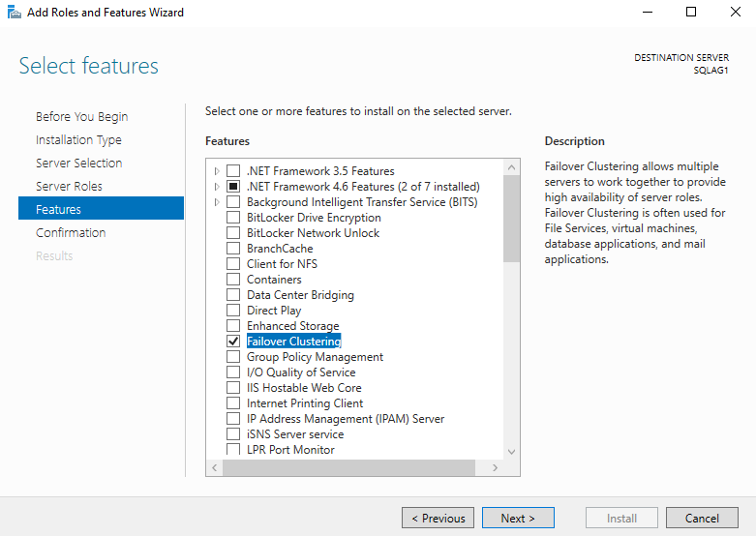This screenshot has height=536, width=756.
Task: Open the Confirmation step in sidebar
Action: click(x=71, y=232)
